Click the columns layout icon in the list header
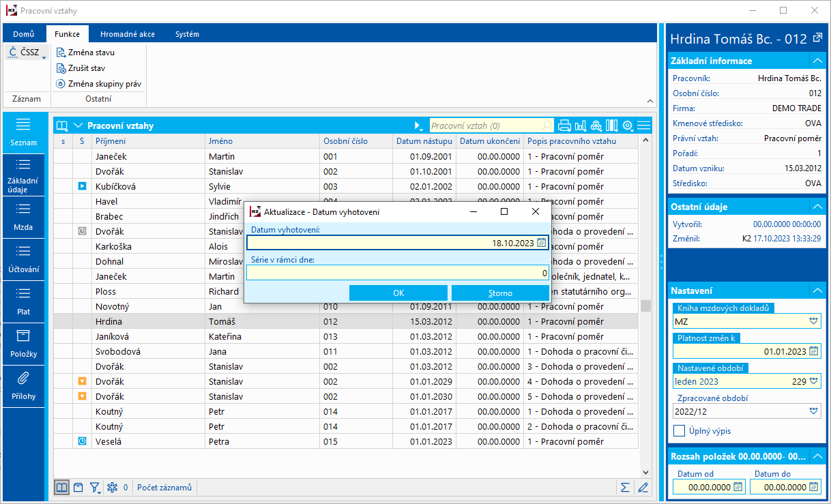Image resolution: width=831 pixels, height=504 pixels. (611, 125)
